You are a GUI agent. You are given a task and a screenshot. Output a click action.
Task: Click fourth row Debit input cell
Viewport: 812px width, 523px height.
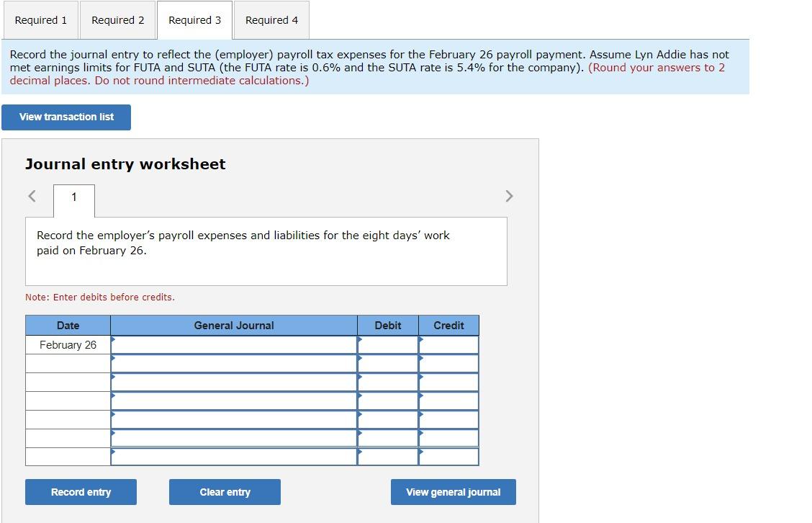(x=388, y=401)
